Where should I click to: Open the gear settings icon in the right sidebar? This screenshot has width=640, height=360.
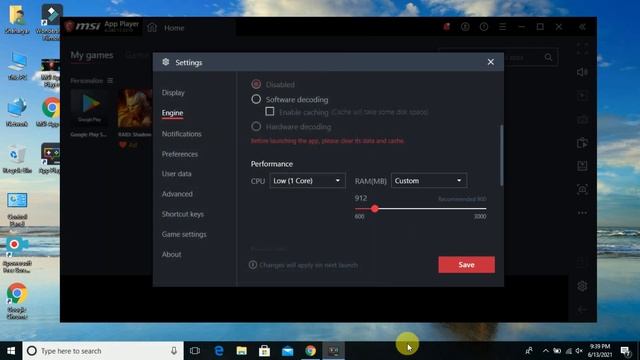(x=582, y=286)
